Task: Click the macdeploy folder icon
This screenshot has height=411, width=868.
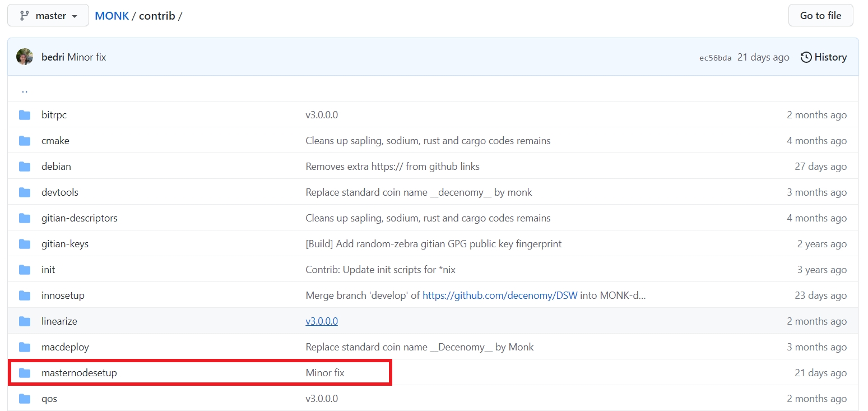Action: point(25,347)
